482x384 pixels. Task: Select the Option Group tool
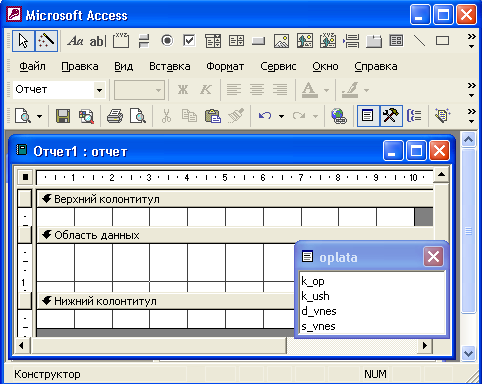click(x=121, y=41)
